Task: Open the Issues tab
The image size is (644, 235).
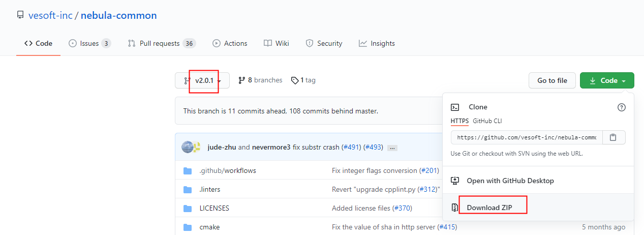Action: (x=90, y=43)
